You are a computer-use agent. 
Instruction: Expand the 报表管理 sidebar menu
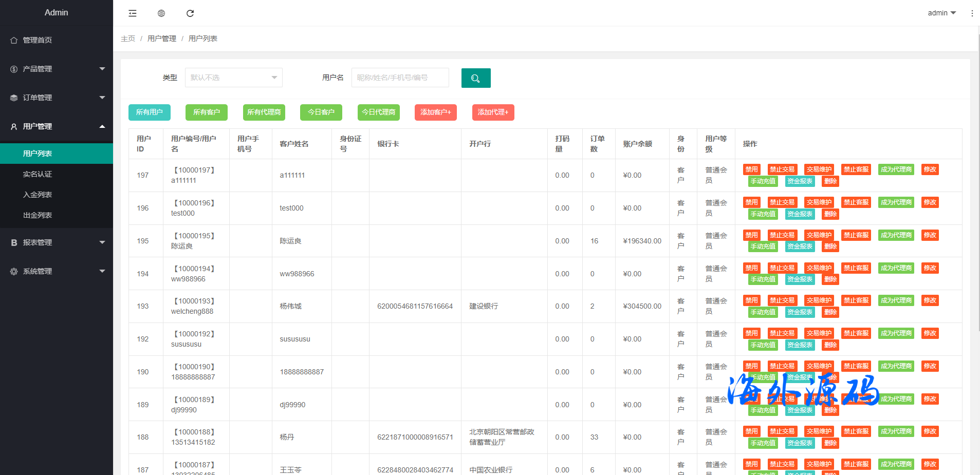(57, 242)
